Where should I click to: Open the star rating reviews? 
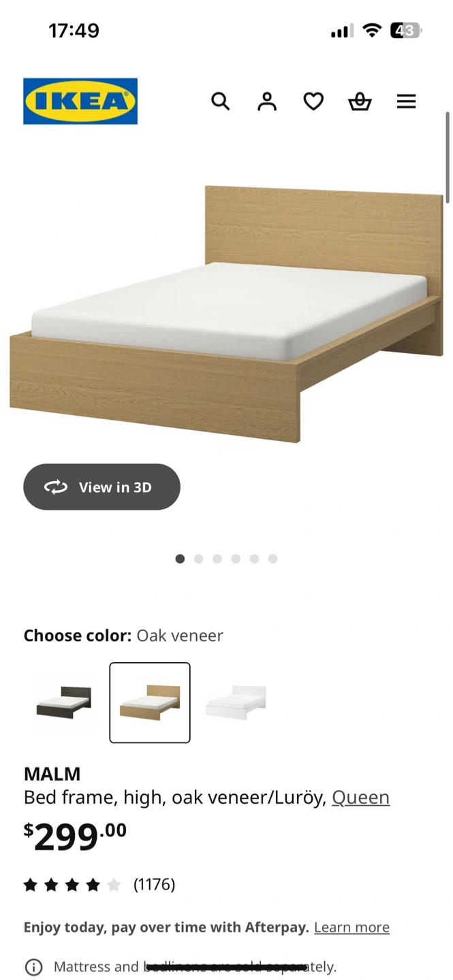tap(99, 885)
